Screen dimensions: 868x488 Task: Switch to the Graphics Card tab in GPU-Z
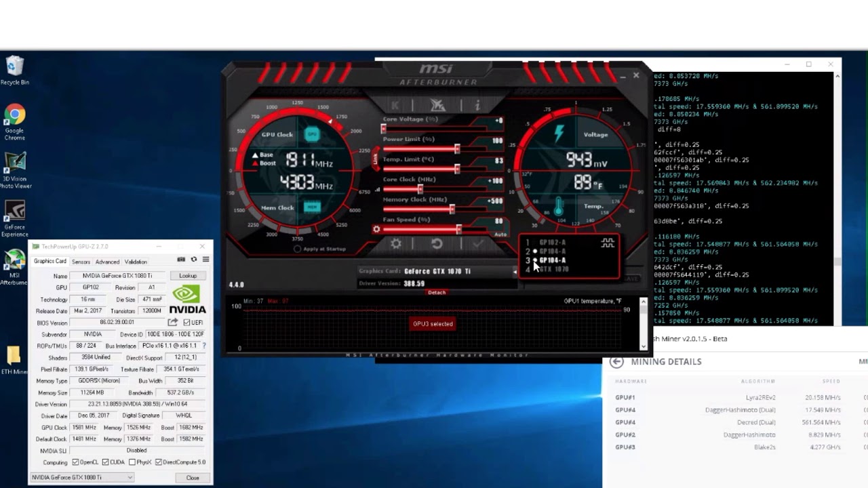[50, 262]
